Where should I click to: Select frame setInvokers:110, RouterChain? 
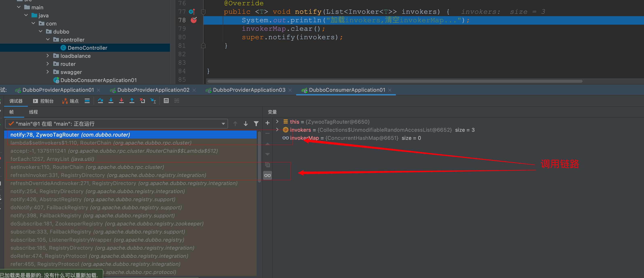(131, 167)
